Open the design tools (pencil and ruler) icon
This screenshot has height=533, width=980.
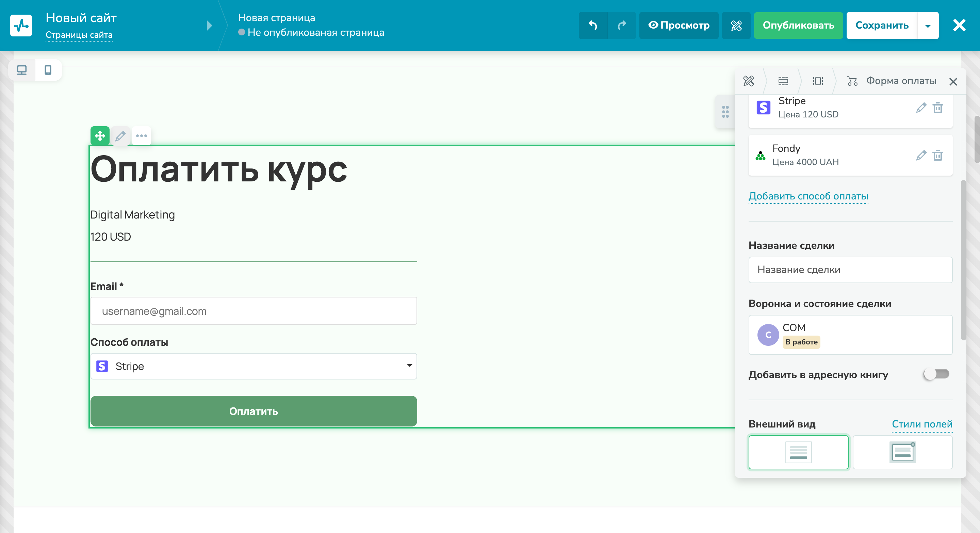tap(736, 26)
